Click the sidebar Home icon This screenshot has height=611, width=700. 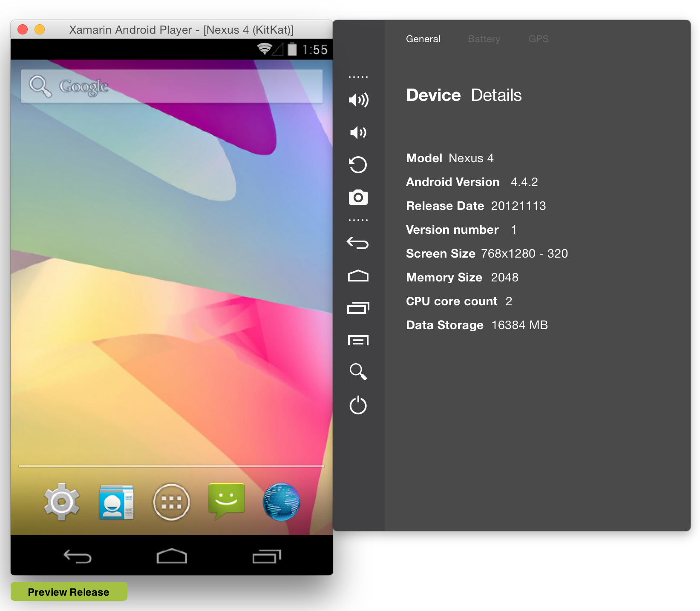[358, 276]
